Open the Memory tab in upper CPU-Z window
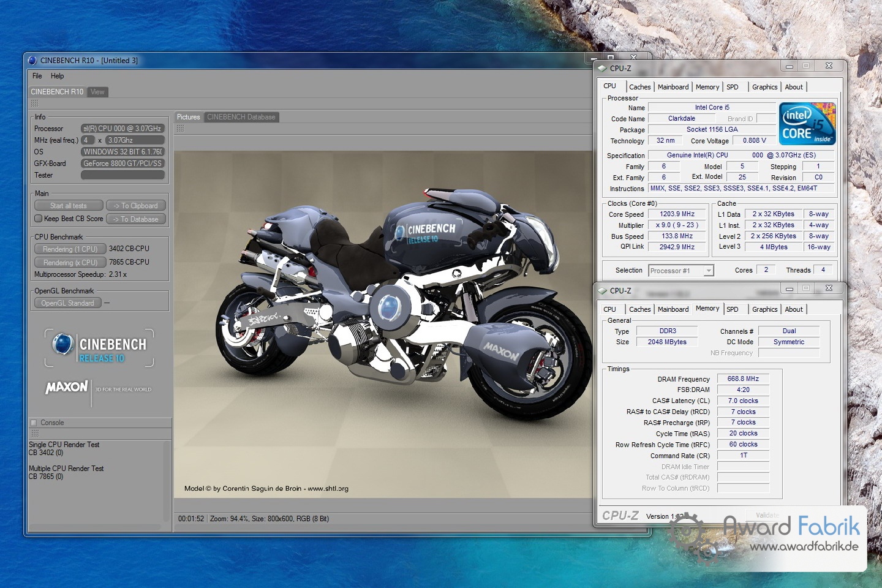 [x=707, y=87]
